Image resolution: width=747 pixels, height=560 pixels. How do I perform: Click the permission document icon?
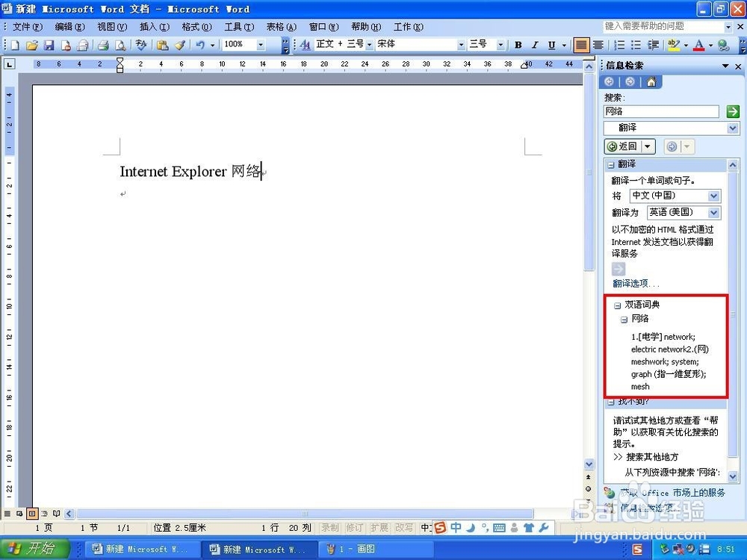click(x=66, y=46)
